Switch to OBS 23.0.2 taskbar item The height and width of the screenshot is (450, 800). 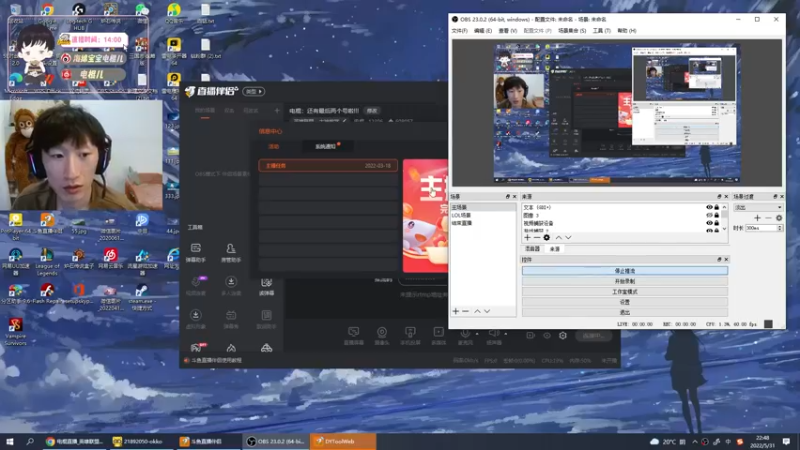coord(276,441)
